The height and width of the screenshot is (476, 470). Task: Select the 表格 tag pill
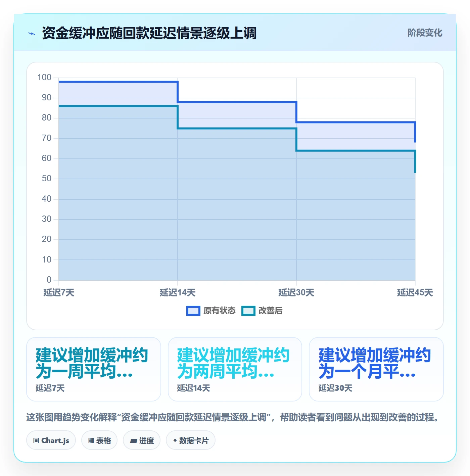(x=99, y=440)
